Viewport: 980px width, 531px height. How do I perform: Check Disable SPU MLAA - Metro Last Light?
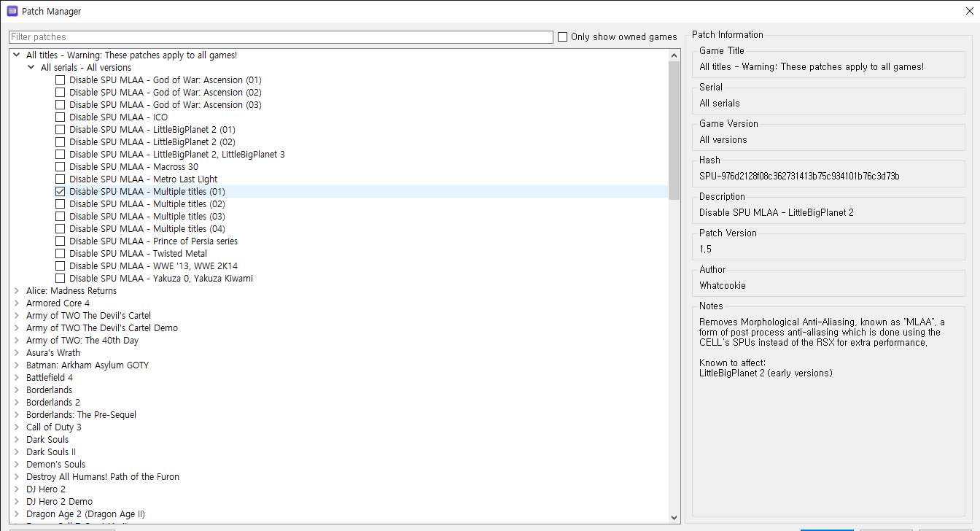pos(60,179)
